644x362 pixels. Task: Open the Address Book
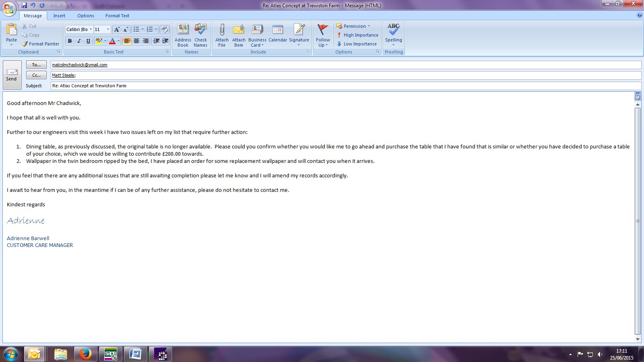pos(183,35)
